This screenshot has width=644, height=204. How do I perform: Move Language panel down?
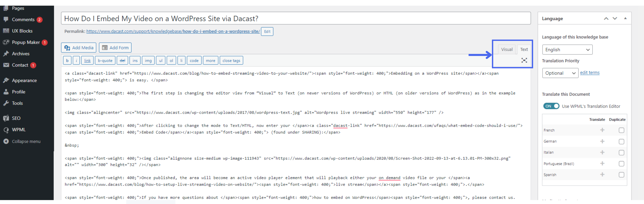pyautogui.click(x=615, y=18)
